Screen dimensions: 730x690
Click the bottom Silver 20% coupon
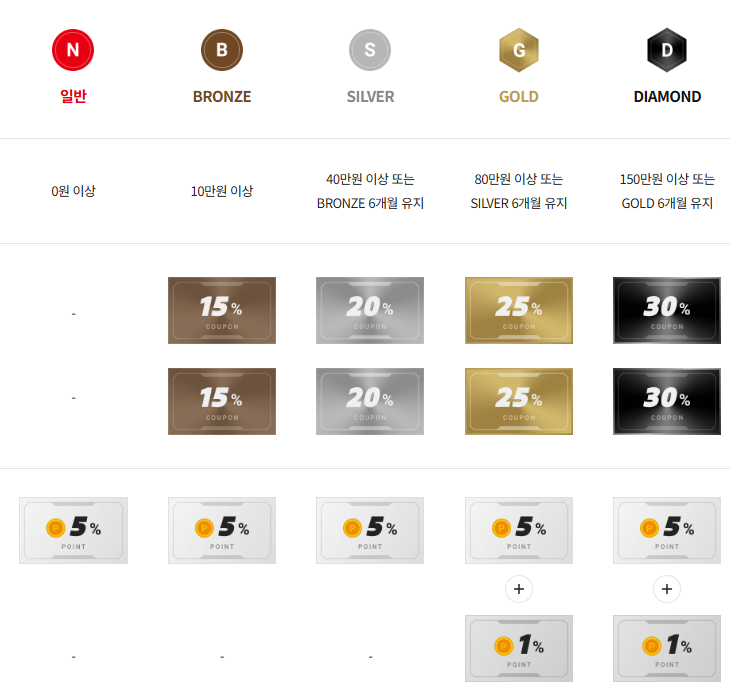[370, 401]
